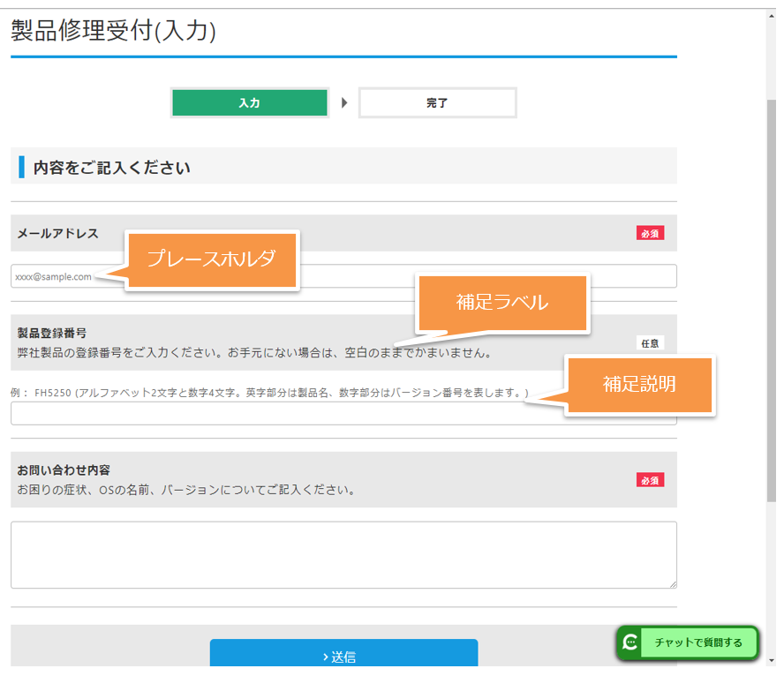The width and height of the screenshot is (784, 676).
Task: Click the resize handle of the inquiry textarea
Action: pos(673,584)
